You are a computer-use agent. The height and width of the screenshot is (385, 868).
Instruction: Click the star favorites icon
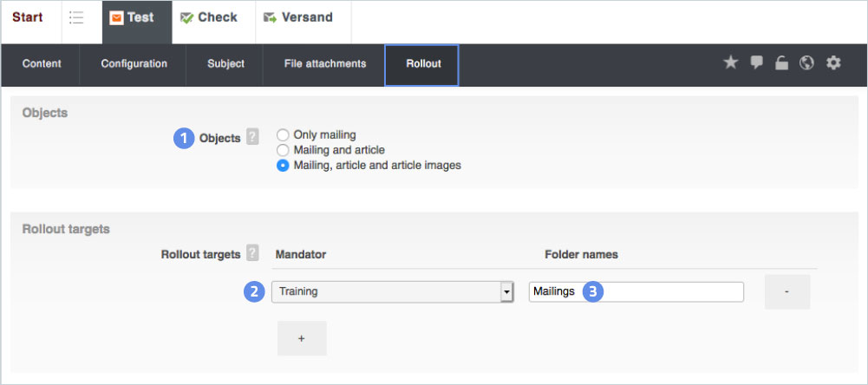pyautogui.click(x=730, y=62)
